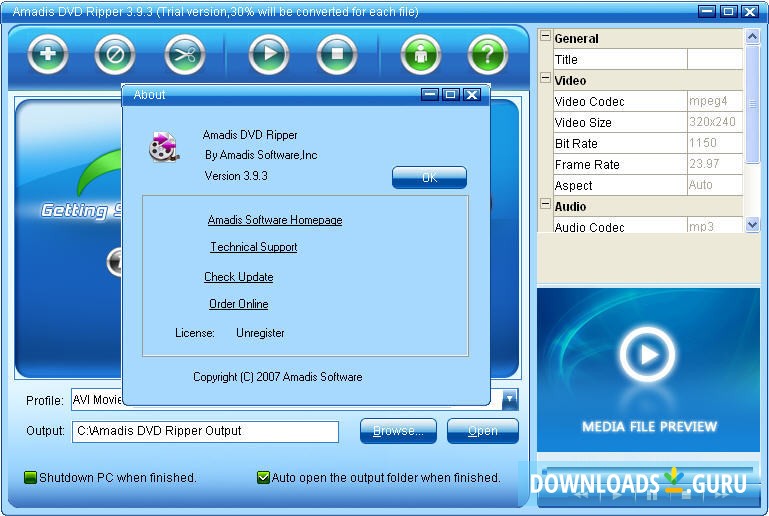769x516 pixels.
Task: Open Help with the green question-mark button
Action: pyautogui.click(x=488, y=54)
